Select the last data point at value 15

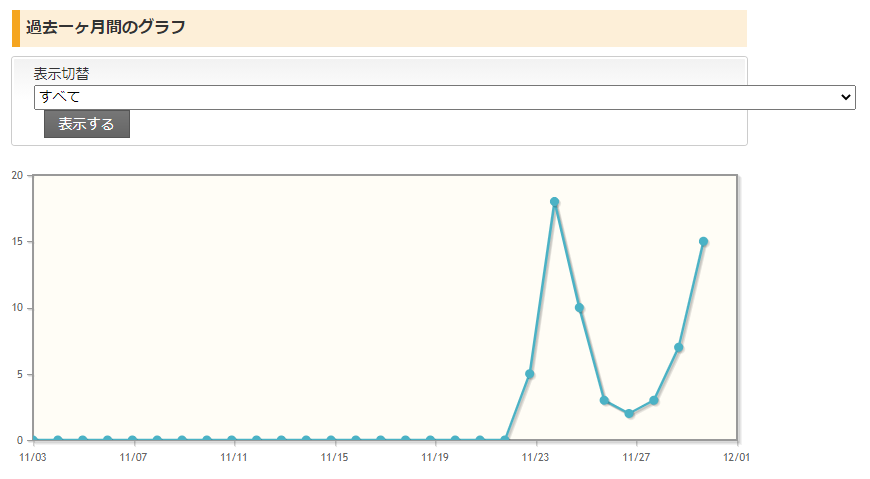click(x=704, y=241)
